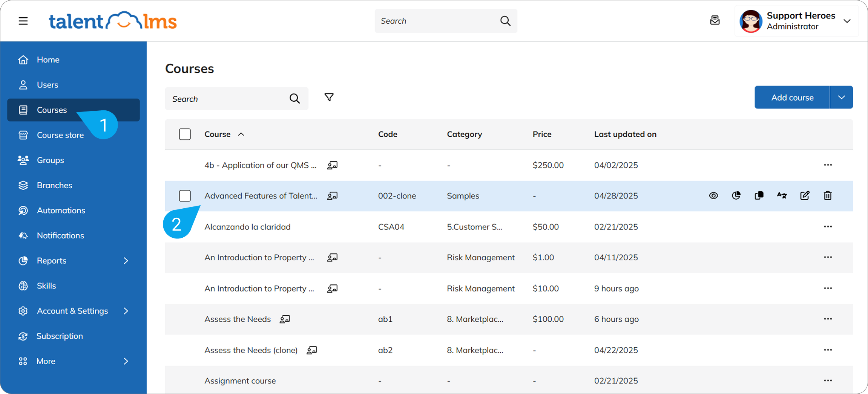Sort by Course column header
The width and height of the screenshot is (868, 394).
[217, 134]
